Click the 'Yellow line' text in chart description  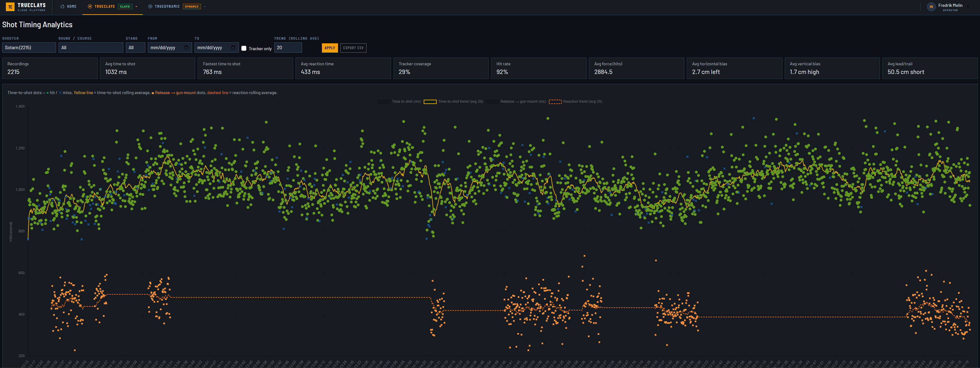point(83,93)
